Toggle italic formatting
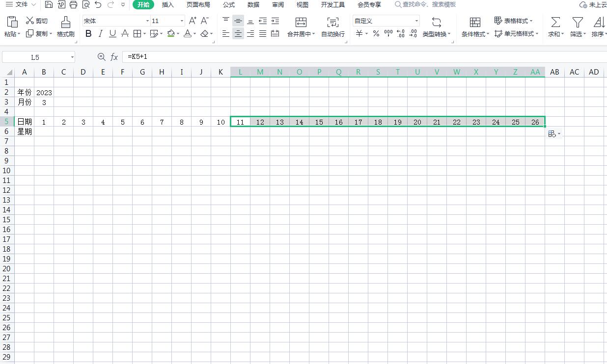 101,34
